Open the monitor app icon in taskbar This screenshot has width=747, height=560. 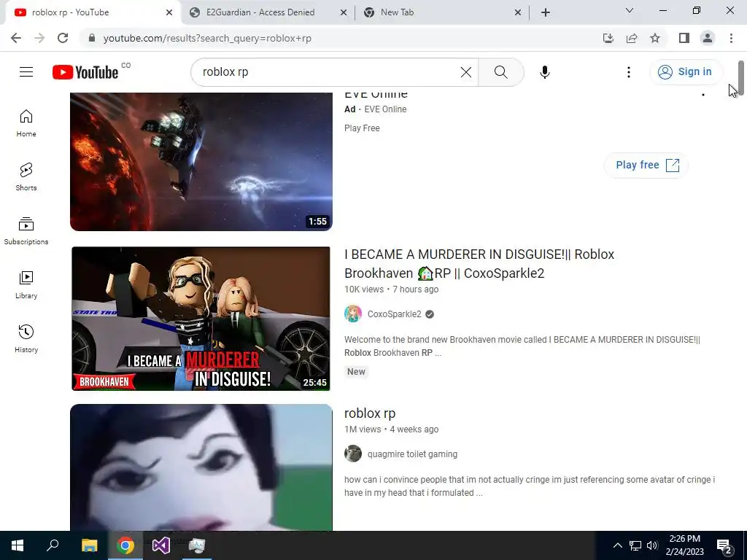point(197,545)
